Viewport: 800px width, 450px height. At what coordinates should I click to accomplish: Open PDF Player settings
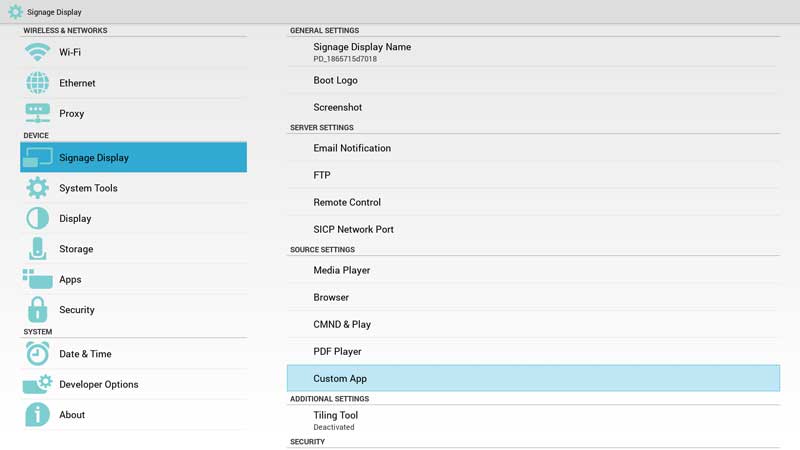(x=533, y=351)
